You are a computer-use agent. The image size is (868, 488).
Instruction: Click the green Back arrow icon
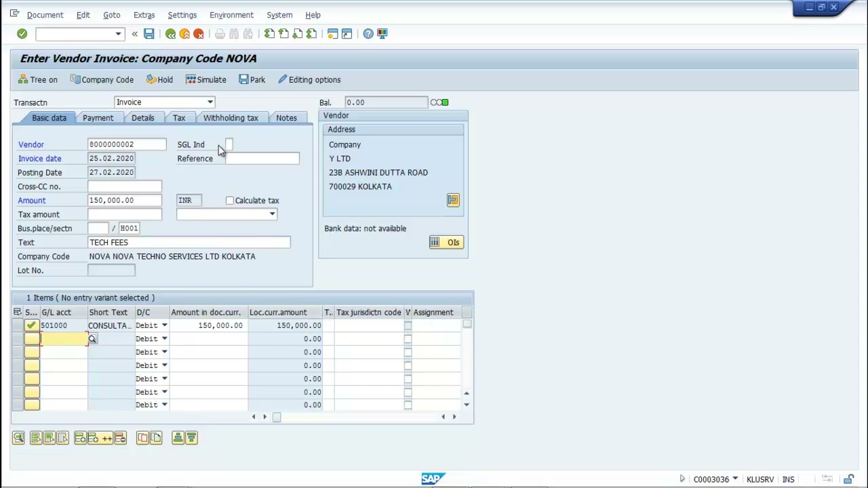(170, 34)
